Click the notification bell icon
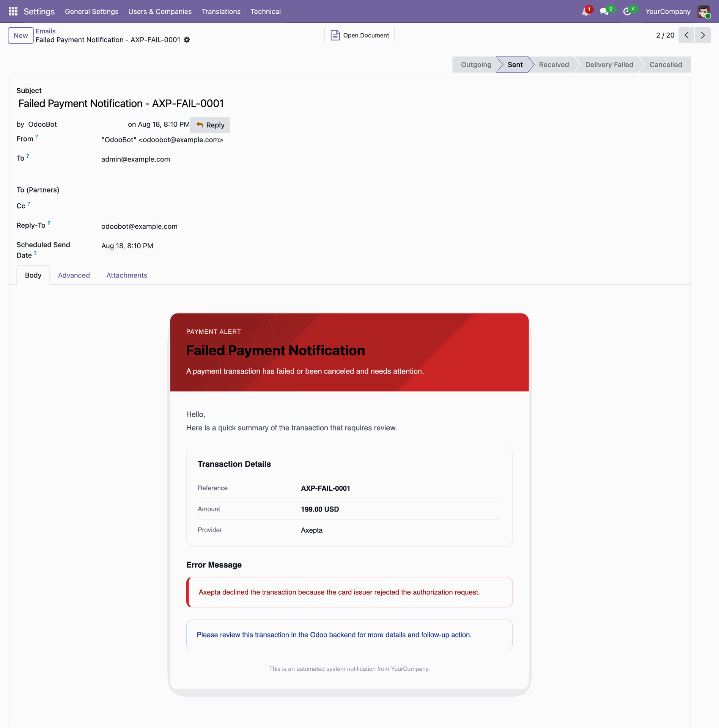Image resolution: width=719 pixels, height=728 pixels. tap(586, 11)
